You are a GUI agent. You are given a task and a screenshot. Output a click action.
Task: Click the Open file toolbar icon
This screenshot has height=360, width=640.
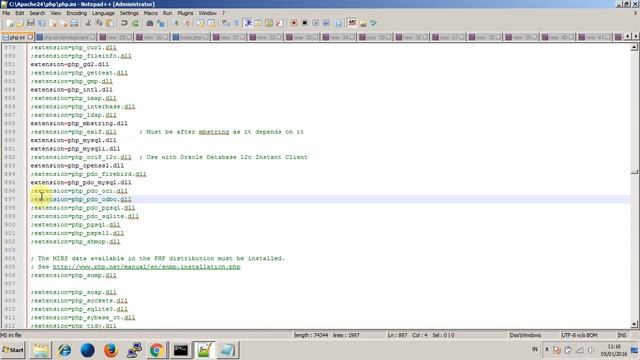pos(20,23)
